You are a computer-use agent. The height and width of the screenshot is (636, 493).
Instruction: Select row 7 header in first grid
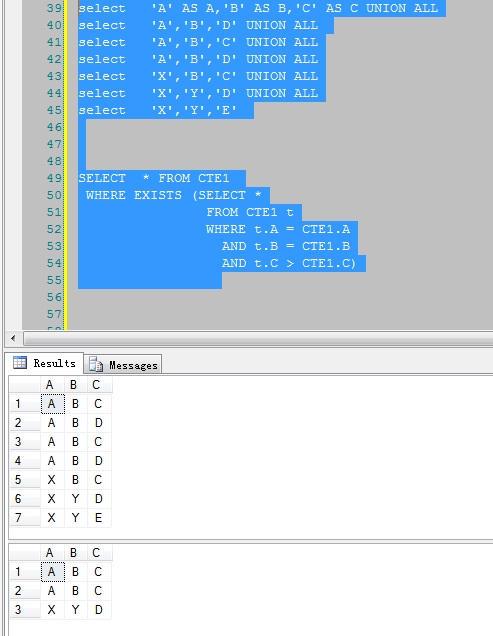pyautogui.click(x=25, y=518)
